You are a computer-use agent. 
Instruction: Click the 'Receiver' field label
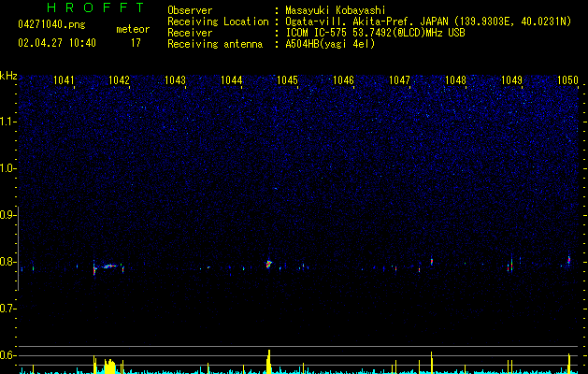190,33
